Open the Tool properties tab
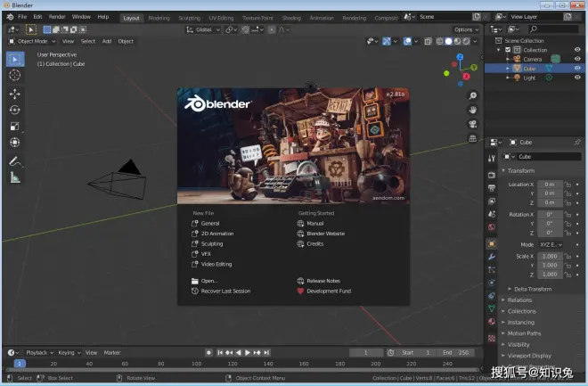Screen dimensions: 588x386 coord(492,159)
